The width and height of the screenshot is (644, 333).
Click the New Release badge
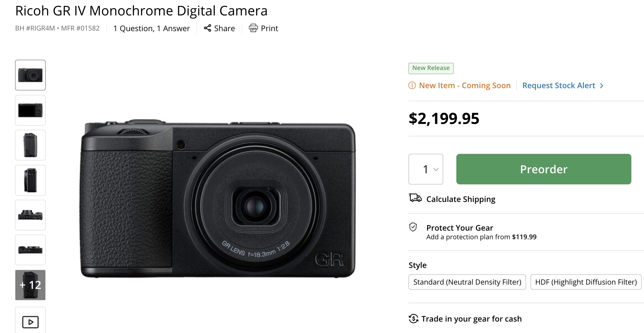pyautogui.click(x=430, y=68)
